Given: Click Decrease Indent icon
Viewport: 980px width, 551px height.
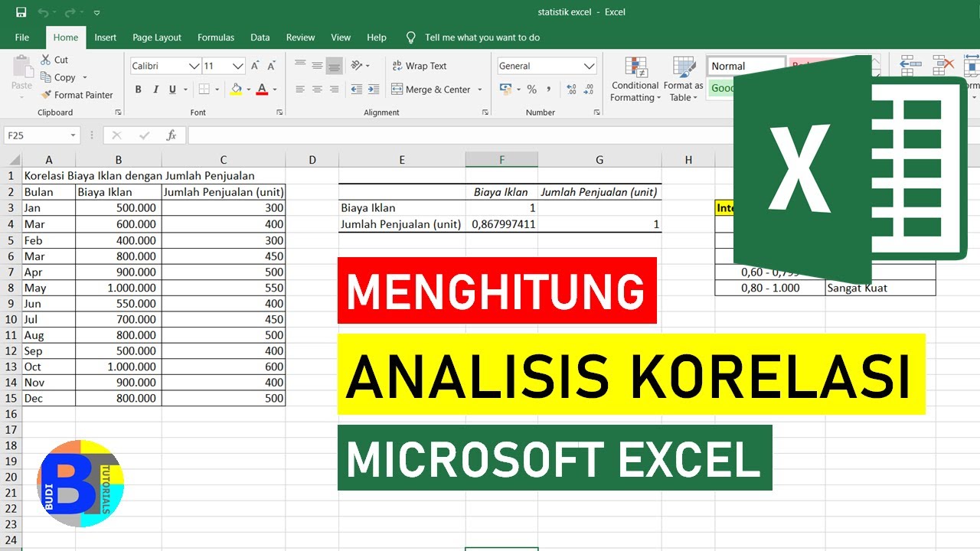Looking at the screenshot, I should [357, 90].
